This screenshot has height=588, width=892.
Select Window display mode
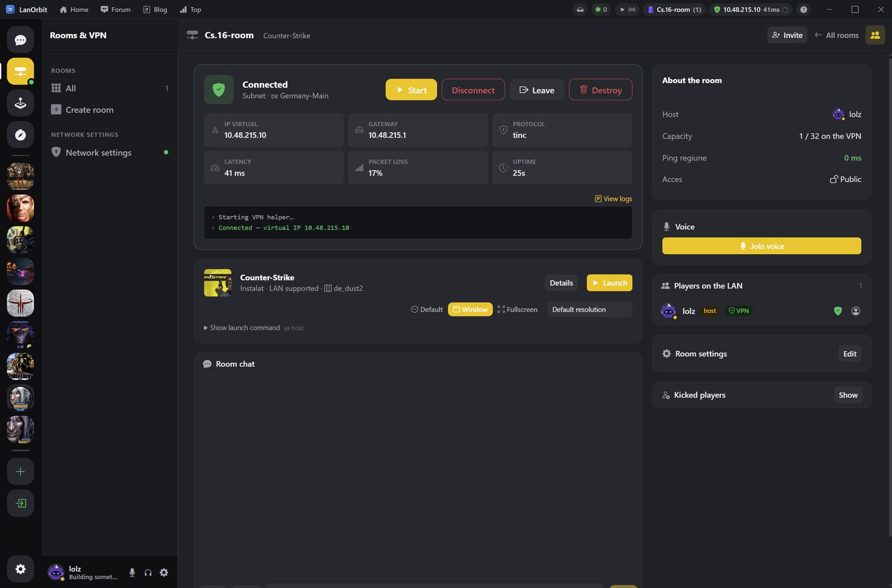[x=470, y=309]
